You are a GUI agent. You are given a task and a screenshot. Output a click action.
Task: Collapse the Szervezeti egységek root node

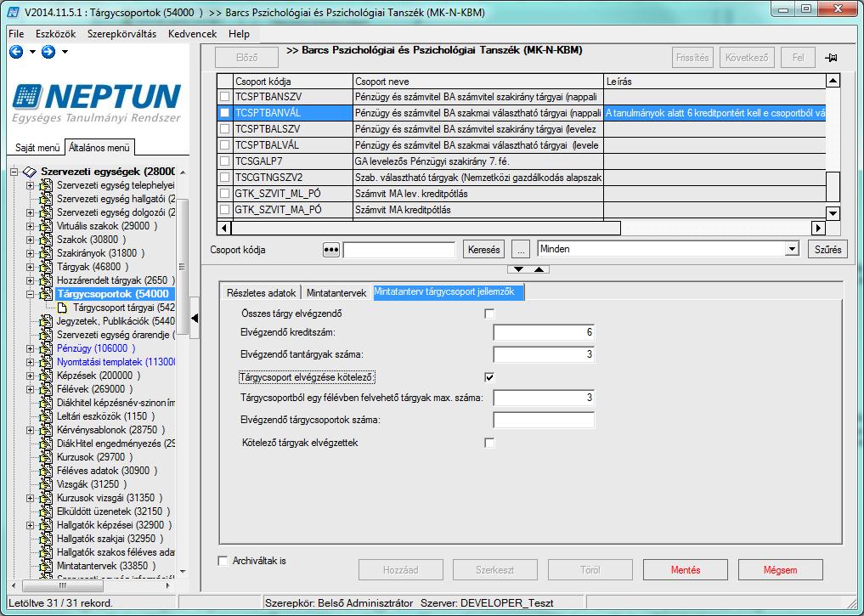pos(14,172)
